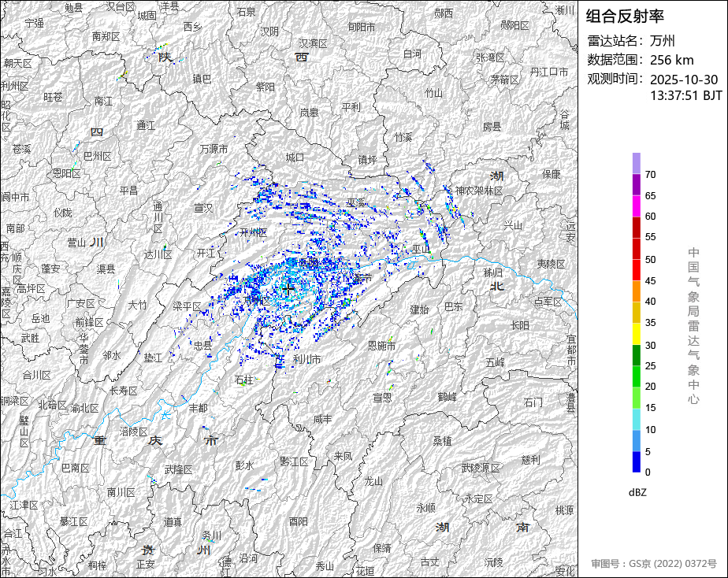Click the 丰都 map label
728x578 pixels.
(199, 408)
